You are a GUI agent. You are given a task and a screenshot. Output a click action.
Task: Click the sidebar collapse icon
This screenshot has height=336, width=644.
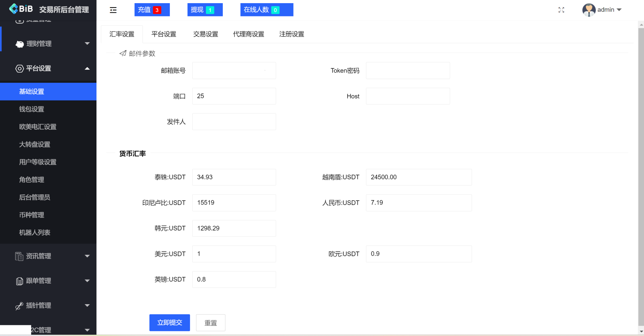(113, 10)
